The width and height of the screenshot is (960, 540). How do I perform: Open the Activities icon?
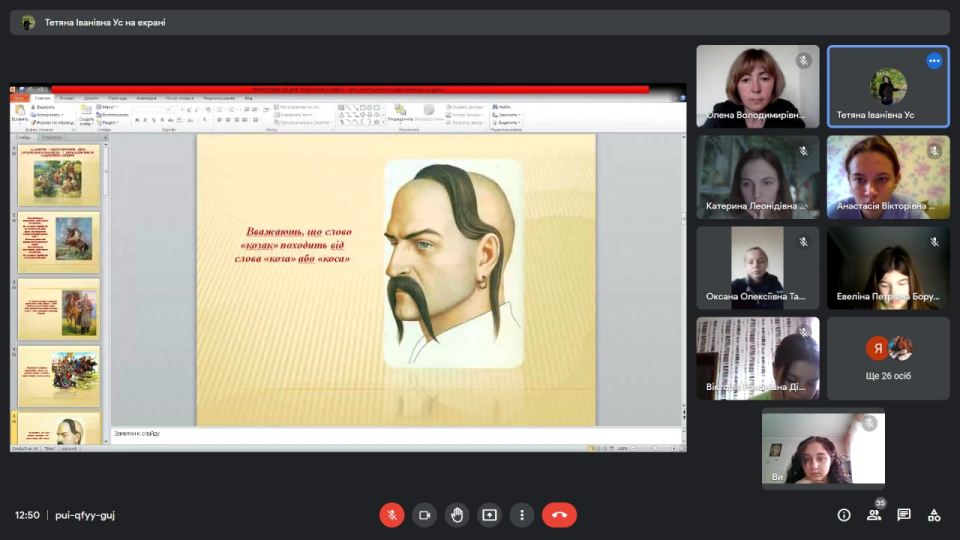pyautogui.click(x=934, y=515)
